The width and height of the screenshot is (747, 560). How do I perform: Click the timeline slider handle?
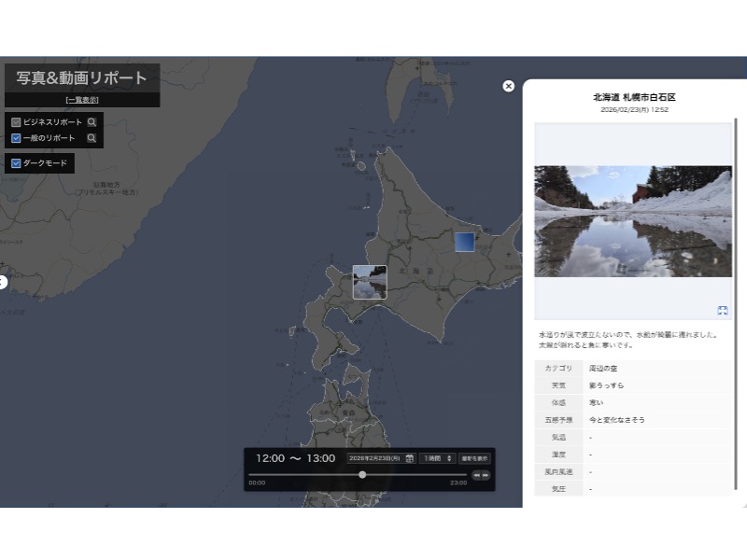coord(362,475)
